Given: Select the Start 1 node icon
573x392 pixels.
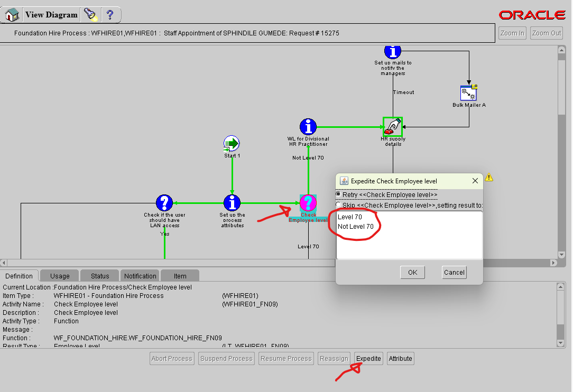Looking at the screenshot, I should (232, 144).
